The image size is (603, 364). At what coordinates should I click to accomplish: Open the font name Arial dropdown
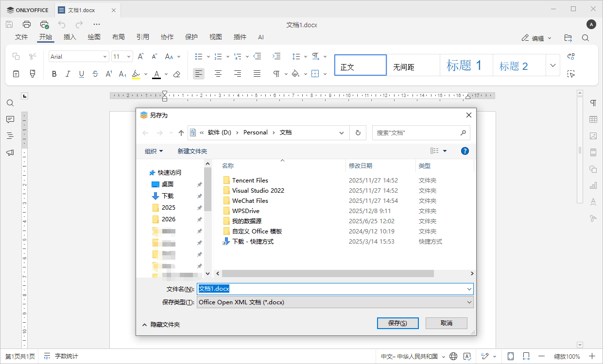point(104,57)
